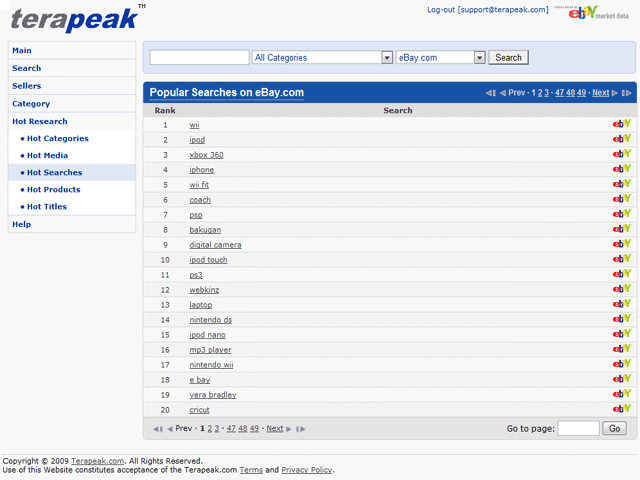Click the eBay icon in the psp row
The image size is (640, 480).
pos(622,214)
